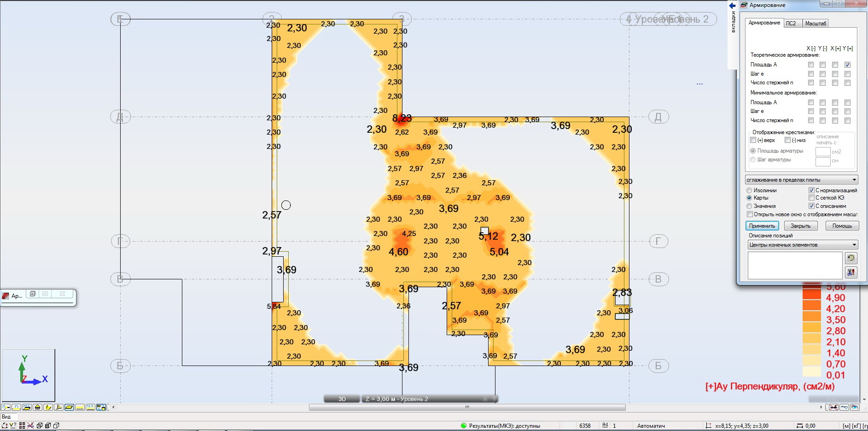Click the blue back arrow beside вкладки
This screenshot has height=431, width=868.
coord(732,6)
